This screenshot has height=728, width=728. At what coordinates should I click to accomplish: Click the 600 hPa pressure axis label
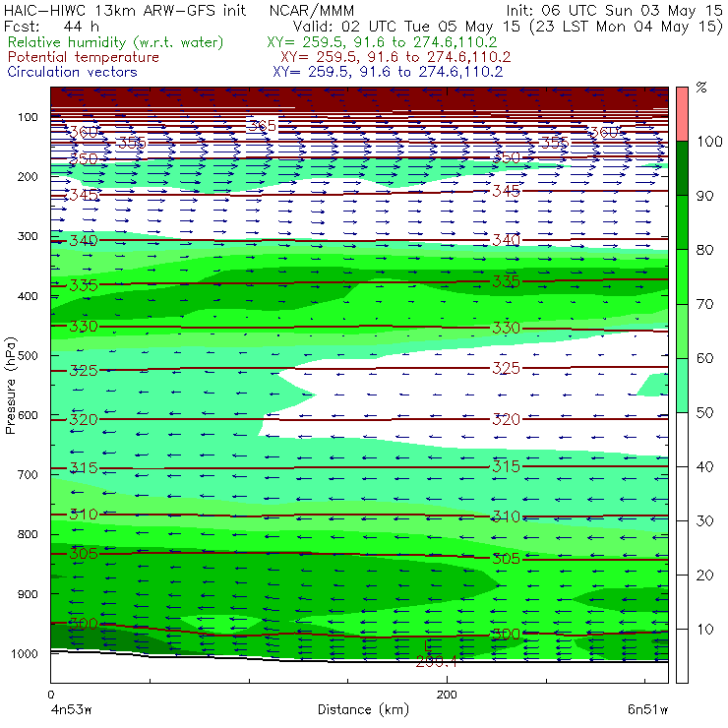(28, 415)
